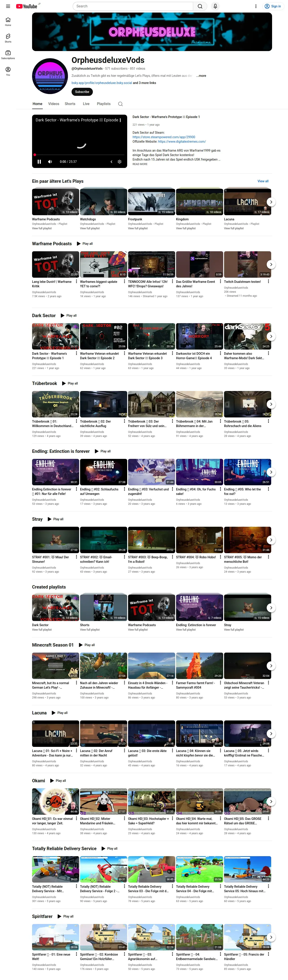Select the channel Home tab

pyautogui.click(x=37, y=104)
